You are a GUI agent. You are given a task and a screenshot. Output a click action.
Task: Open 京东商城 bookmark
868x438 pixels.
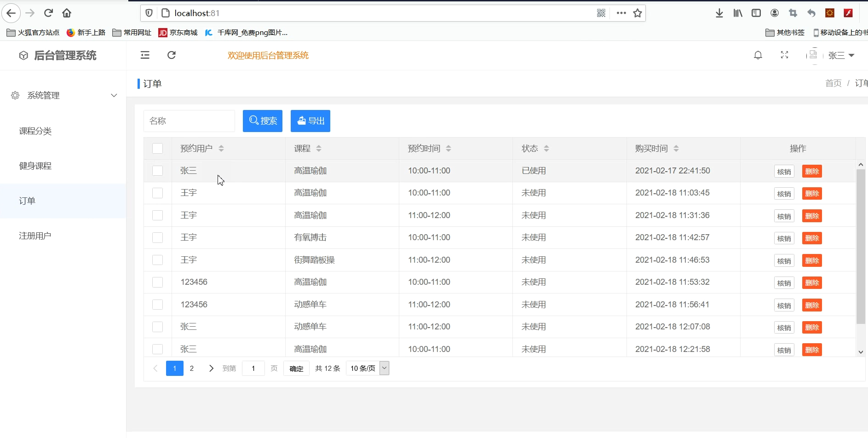point(178,32)
